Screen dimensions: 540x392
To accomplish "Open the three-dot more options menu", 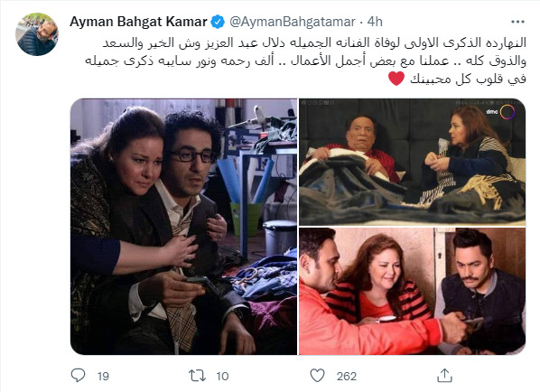I will (x=517, y=22).
